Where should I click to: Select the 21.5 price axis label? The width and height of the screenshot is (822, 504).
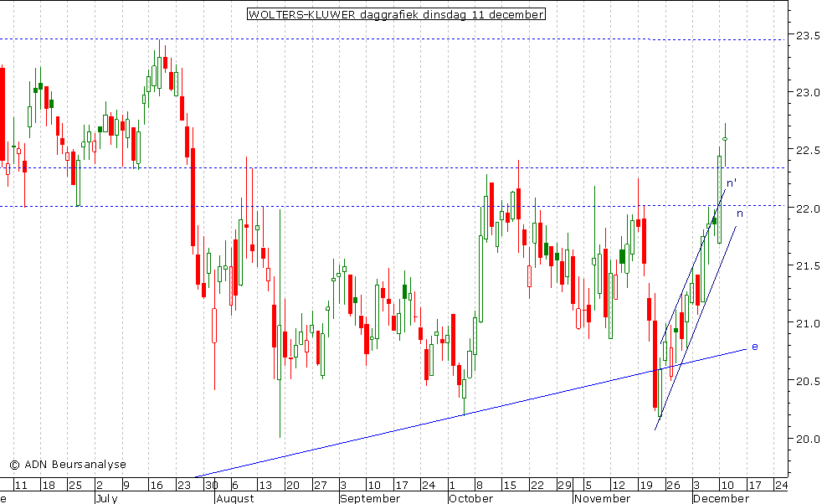coord(808,266)
